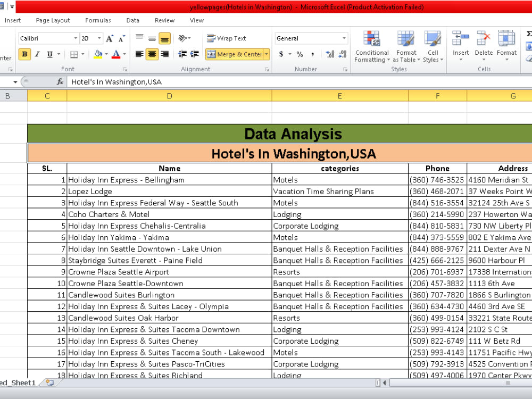Open the View tab
The image size is (532, 399).
point(197,20)
